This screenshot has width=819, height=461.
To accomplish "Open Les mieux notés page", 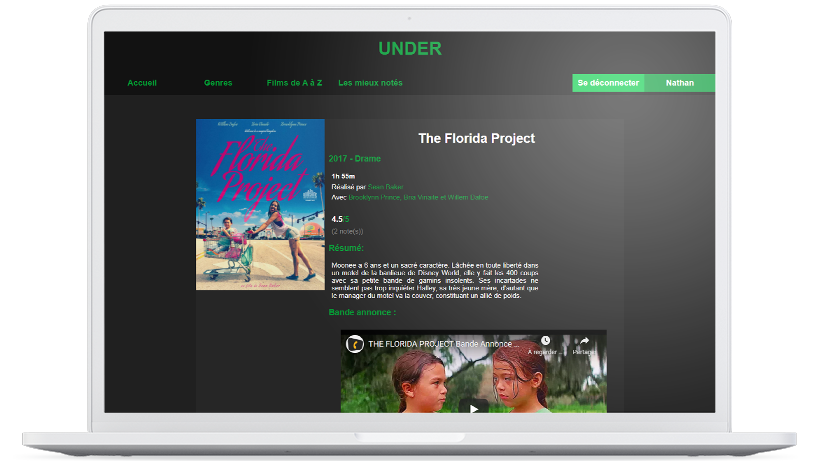I will coord(370,83).
